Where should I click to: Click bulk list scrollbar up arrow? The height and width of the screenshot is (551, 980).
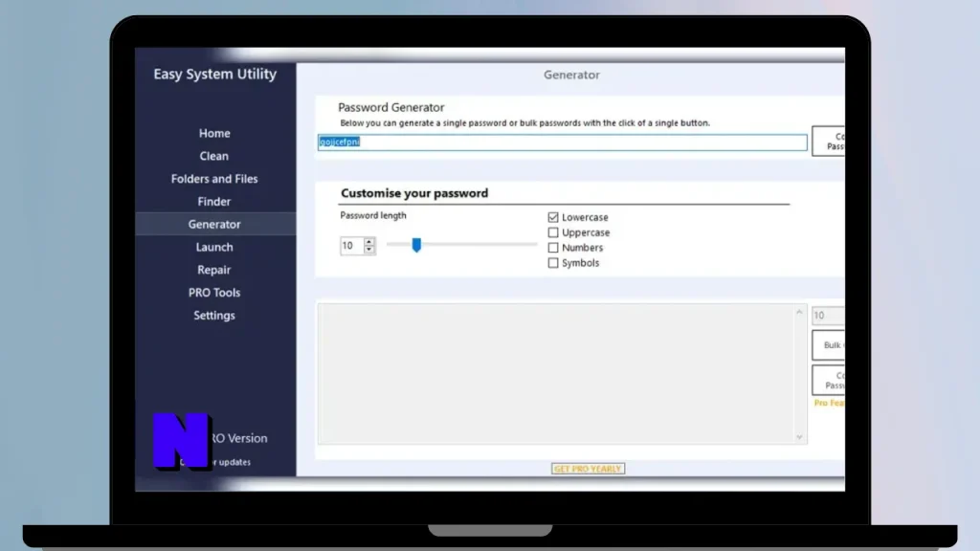tap(799, 312)
